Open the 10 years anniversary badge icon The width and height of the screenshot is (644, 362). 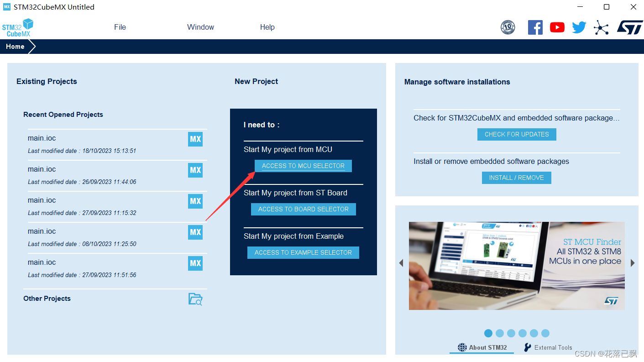pyautogui.click(x=508, y=27)
